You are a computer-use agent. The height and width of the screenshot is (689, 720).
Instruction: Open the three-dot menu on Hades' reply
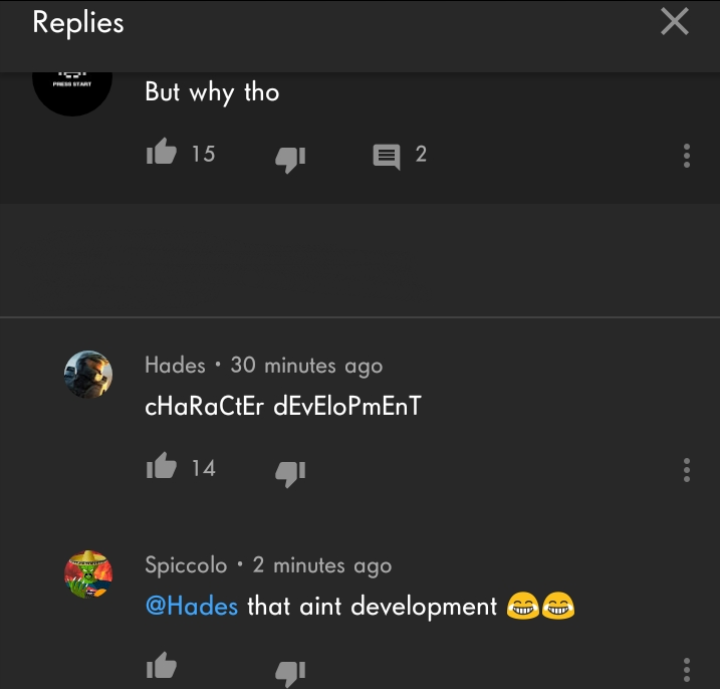686,470
